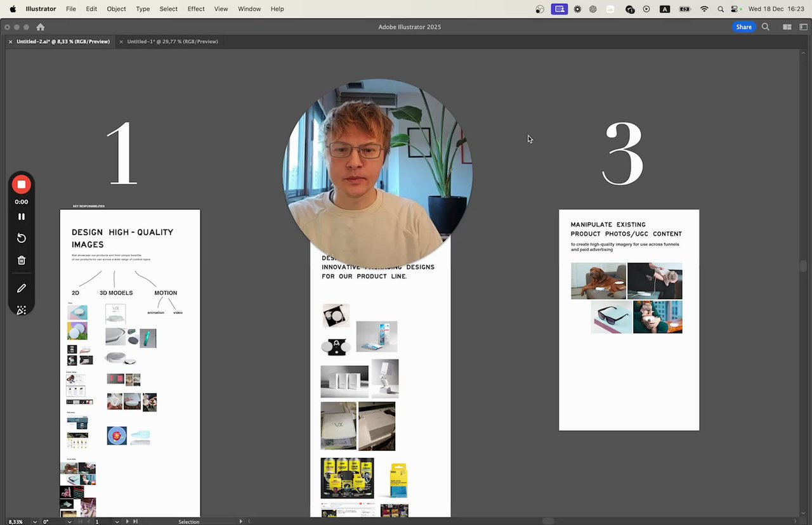Open the Select menu
This screenshot has height=525, width=812.
tap(168, 9)
